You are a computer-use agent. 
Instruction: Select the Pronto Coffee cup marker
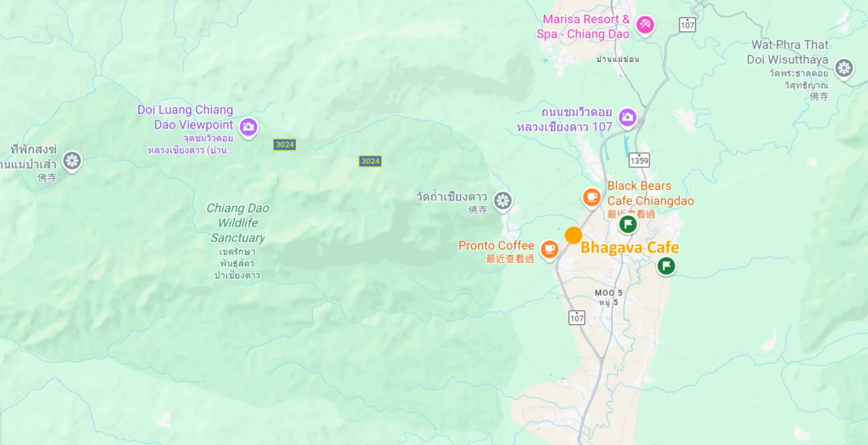click(549, 249)
